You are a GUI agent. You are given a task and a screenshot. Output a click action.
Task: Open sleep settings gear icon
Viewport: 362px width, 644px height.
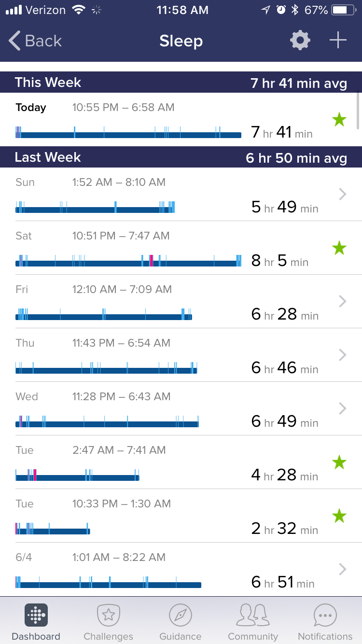click(x=300, y=41)
